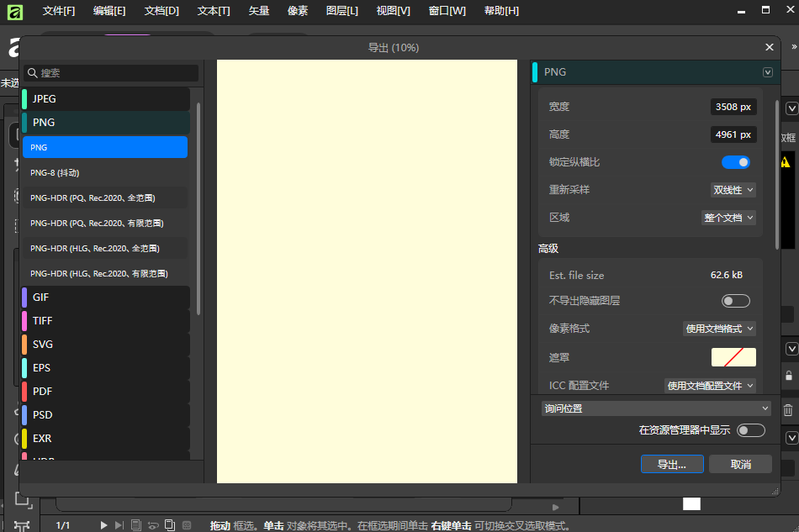Click the double-arrow overflow icon at top right
The height and width of the screenshot is (532, 799).
(794, 47)
